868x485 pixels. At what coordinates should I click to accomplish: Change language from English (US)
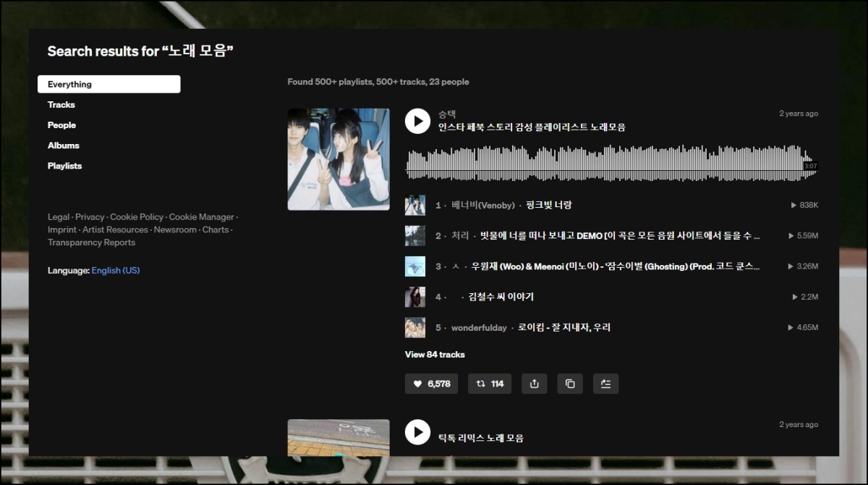point(116,271)
